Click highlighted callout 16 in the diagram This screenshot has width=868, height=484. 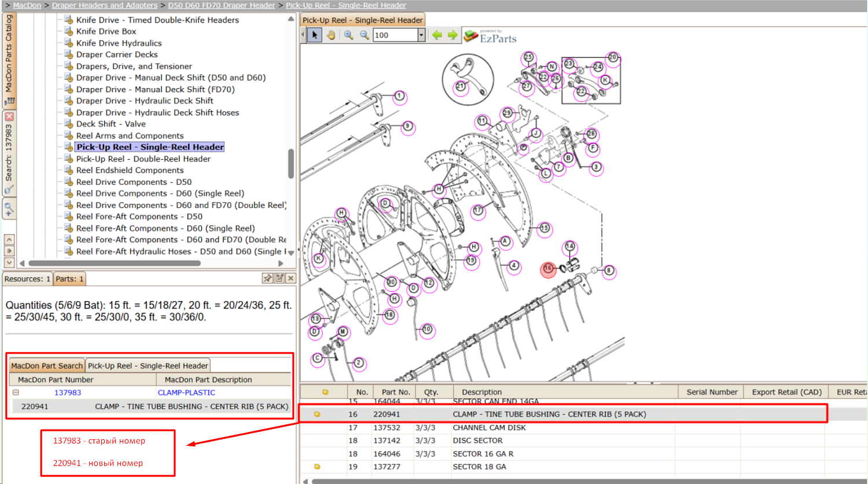548,269
